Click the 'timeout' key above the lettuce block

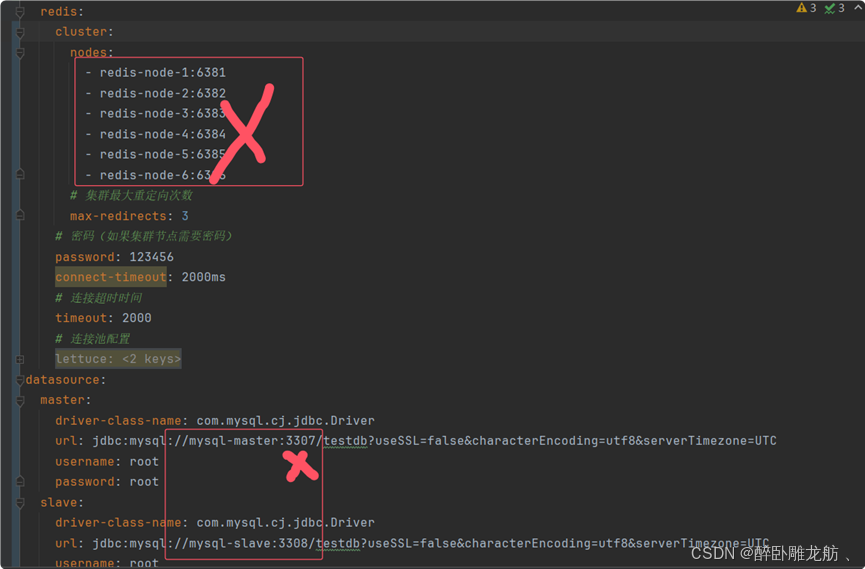(x=81, y=318)
